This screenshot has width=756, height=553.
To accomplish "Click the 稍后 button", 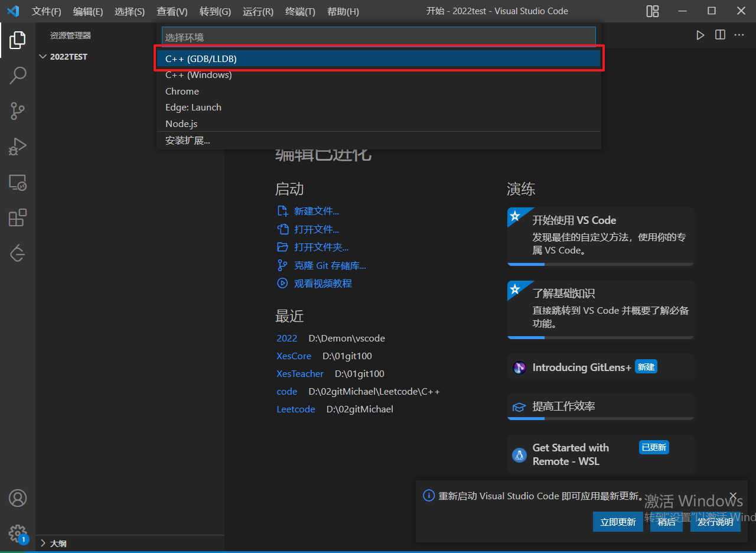I will 666,522.
